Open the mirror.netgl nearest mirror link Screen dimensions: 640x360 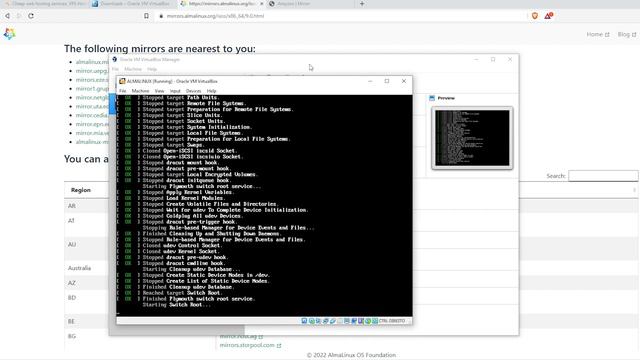(x=92, y=98)
